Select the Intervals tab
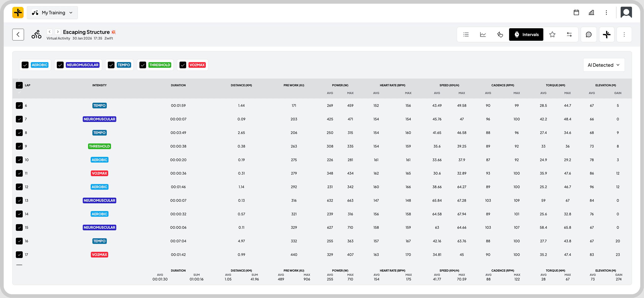This screenshot has width=644, height=298. coord(526,34)
